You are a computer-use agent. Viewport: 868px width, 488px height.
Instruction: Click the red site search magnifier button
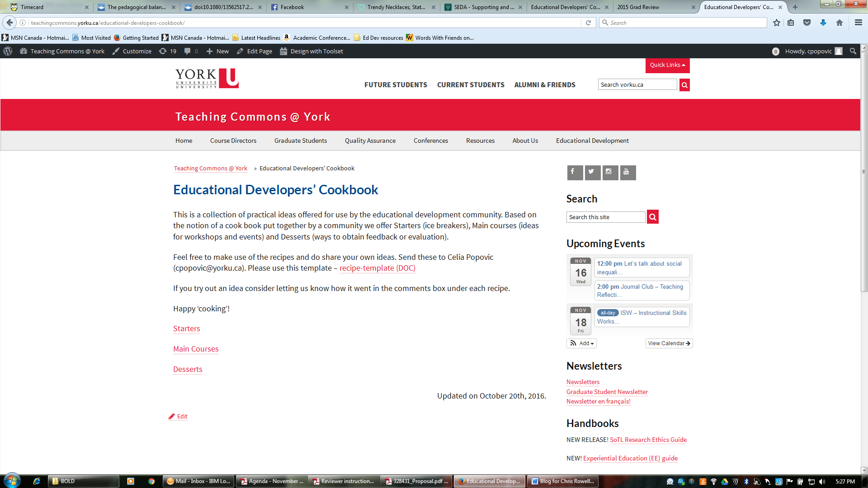(652, 217)
